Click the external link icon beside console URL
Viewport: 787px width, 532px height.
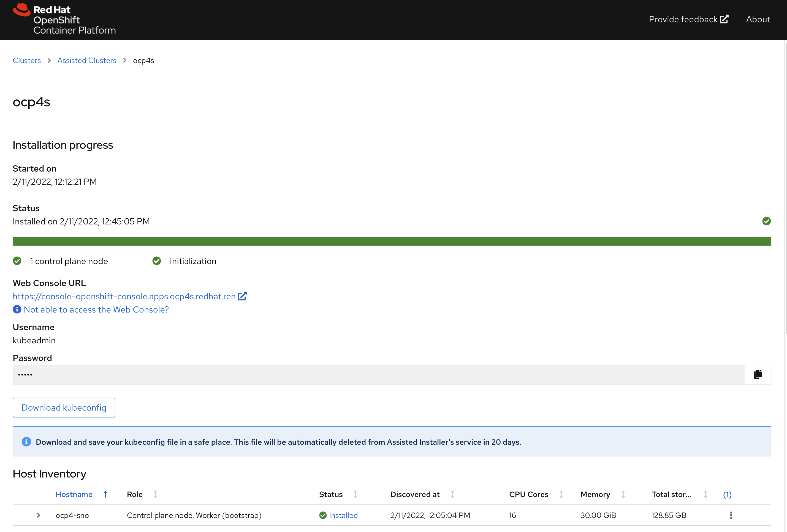tap(242, 296)
